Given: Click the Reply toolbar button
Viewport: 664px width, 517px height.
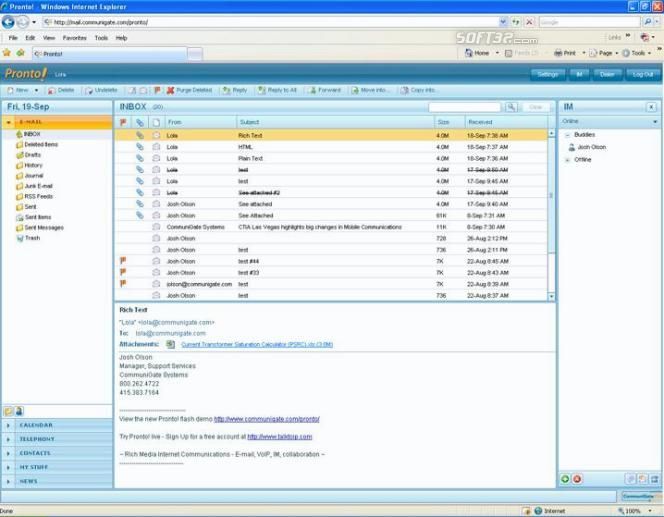Looking at the screenshot, I should 235,90.
